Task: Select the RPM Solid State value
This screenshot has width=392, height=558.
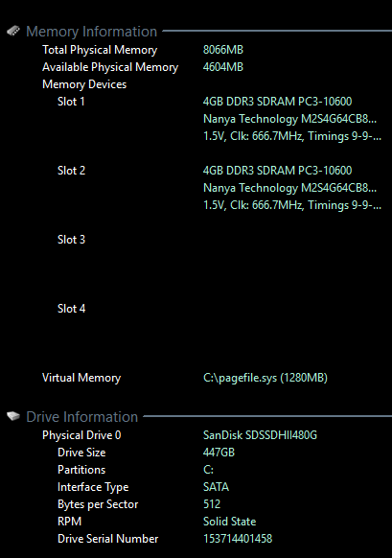Action: pyautogui.click(x=229, y=522)
